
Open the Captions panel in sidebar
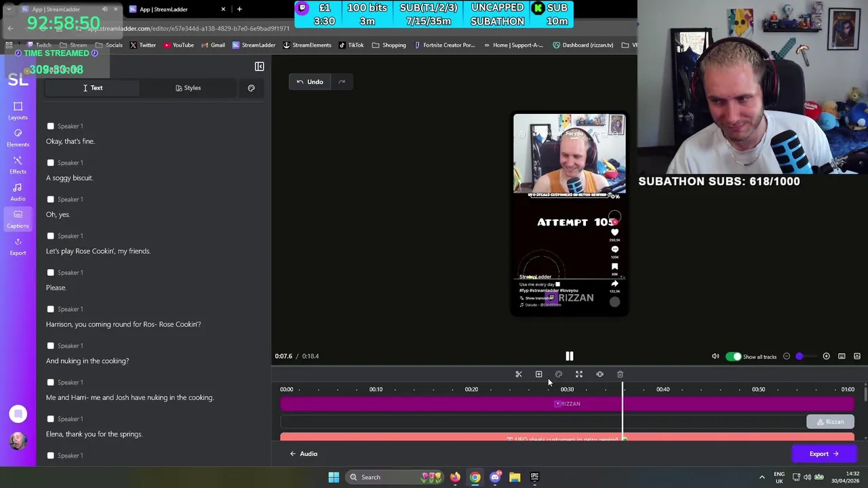tap(18, 219)
